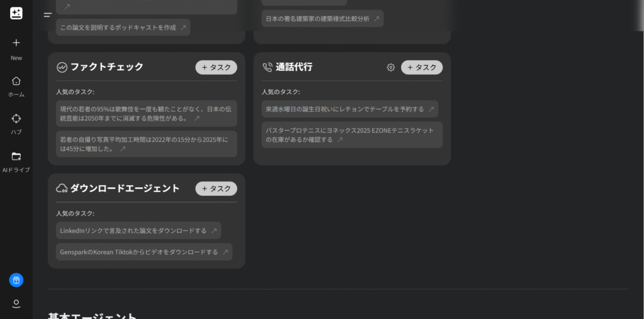Select the 日本の著名建築家 analysis task
The image size is (644, 319).
click(x=322, y=19)
